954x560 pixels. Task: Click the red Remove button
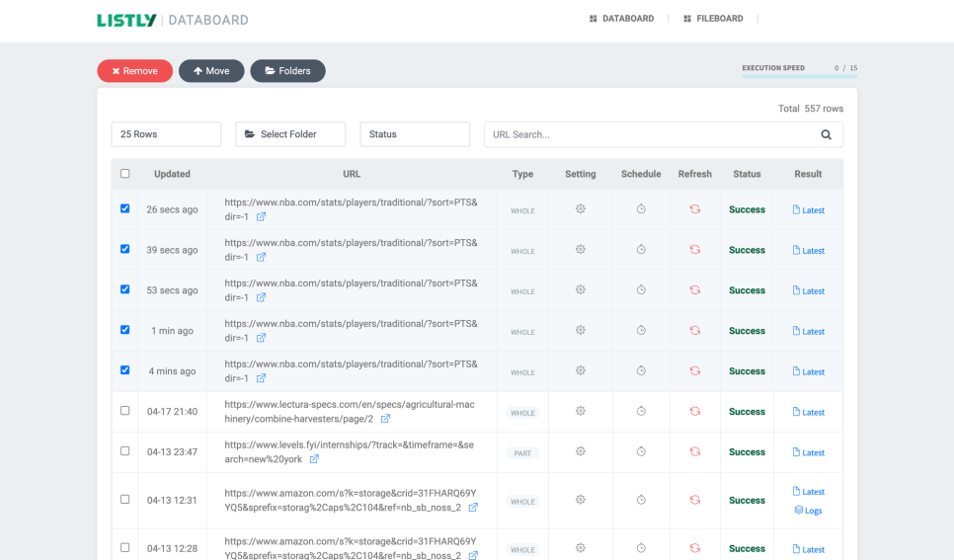coord(135,70)
